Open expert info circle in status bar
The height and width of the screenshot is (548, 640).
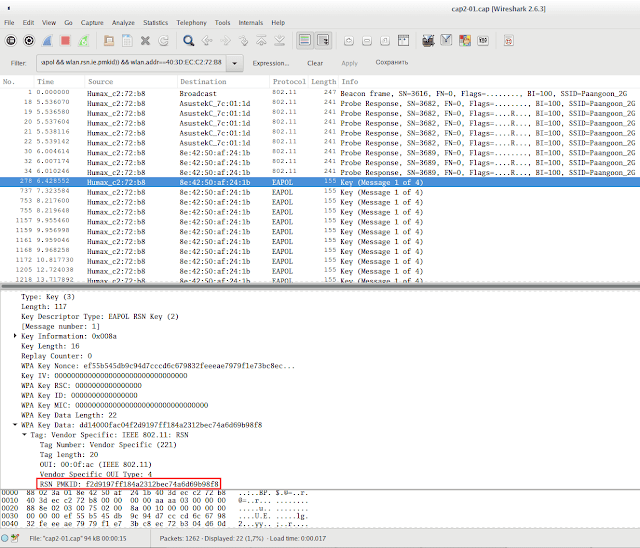click(5, 538)
